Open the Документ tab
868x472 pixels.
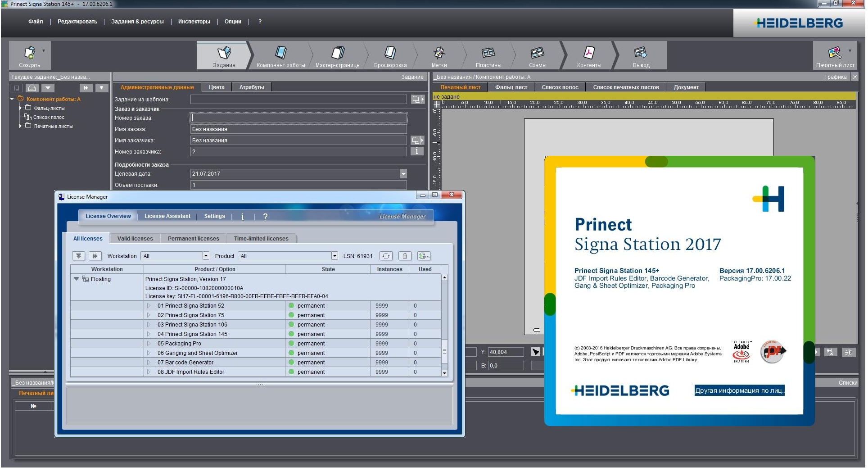[686, 87]
